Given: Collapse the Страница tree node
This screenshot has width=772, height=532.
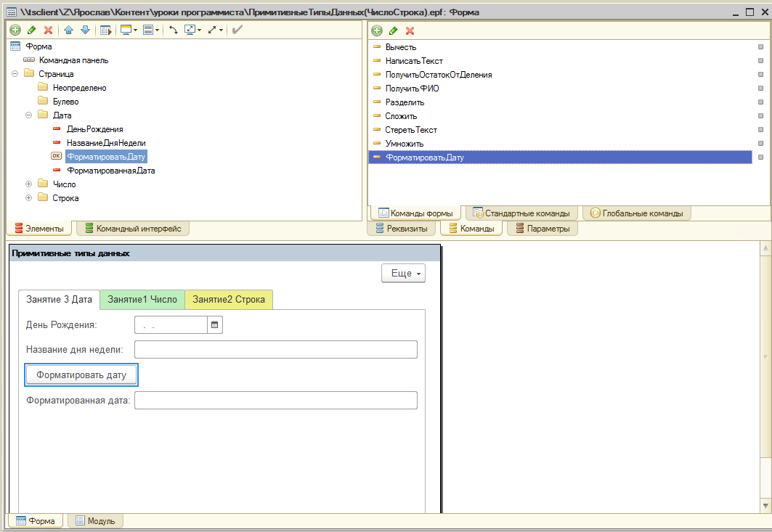Looking at the screenshot, I should click(x=15, y=74).
